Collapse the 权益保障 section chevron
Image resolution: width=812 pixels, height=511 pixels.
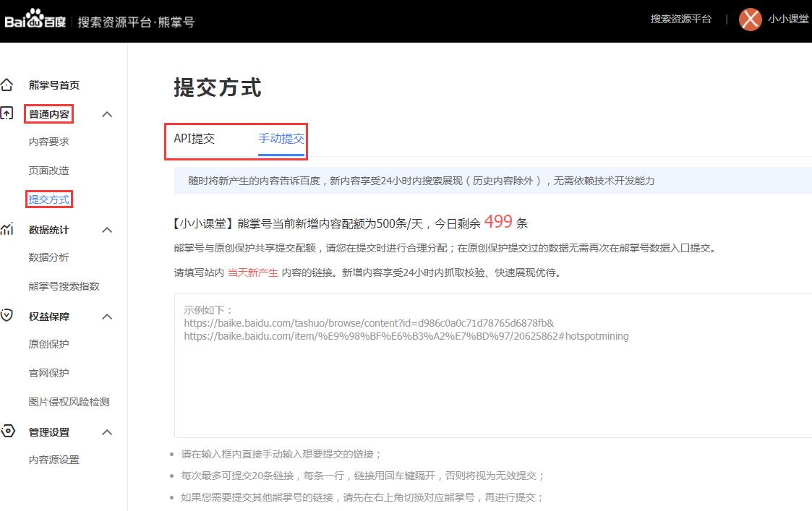point(107,316)
